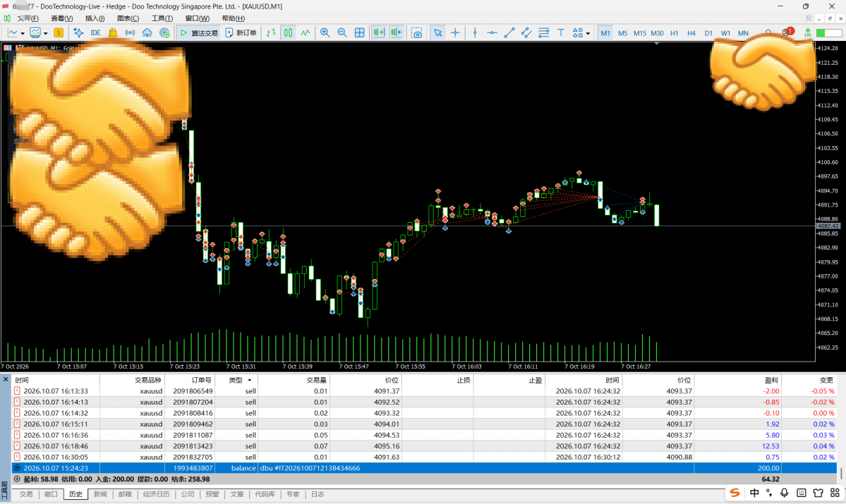This screenshot has width=846, height=504.
Task: Select the trendline drawing tool
Action: tap(509, 33)
